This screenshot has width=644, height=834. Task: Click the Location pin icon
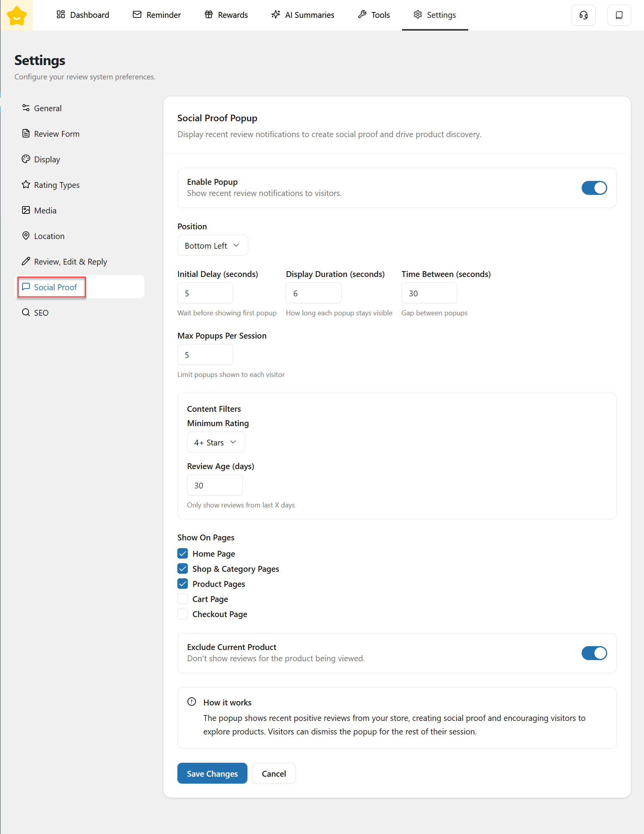click(x=26, y=236)
